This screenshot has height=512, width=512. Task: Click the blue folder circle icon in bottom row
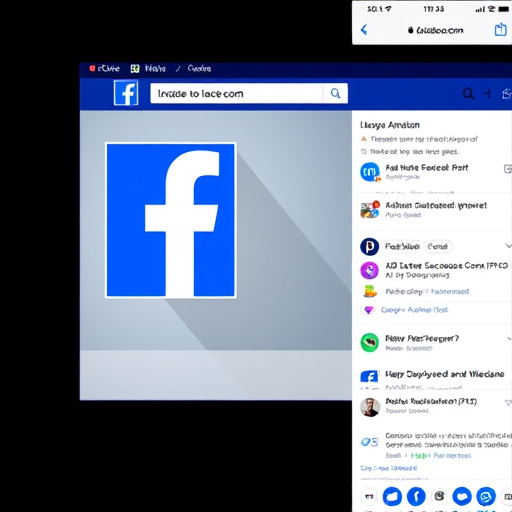tap(392, 497)
